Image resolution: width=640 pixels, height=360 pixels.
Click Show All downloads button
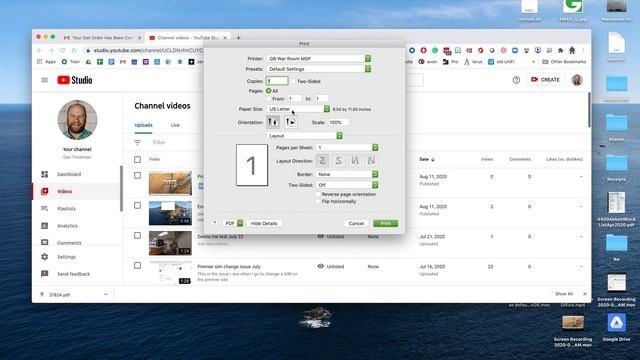[564, 294]
